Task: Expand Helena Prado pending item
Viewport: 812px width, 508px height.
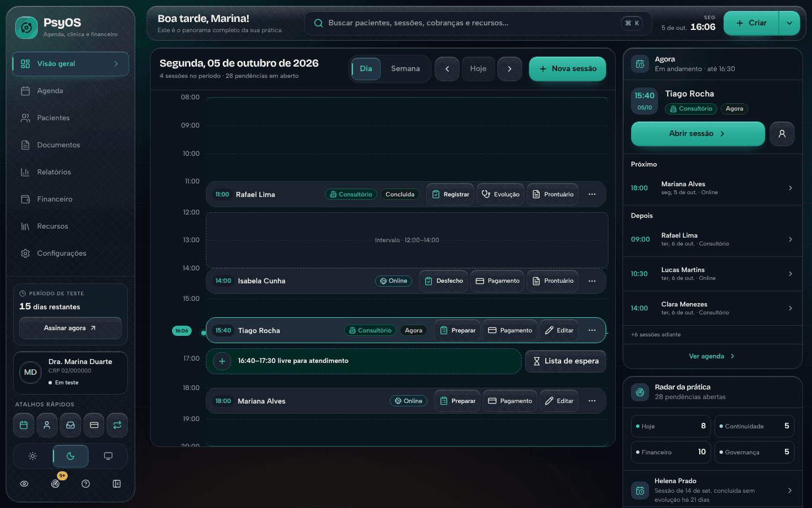Action: (x=713, y=490)
